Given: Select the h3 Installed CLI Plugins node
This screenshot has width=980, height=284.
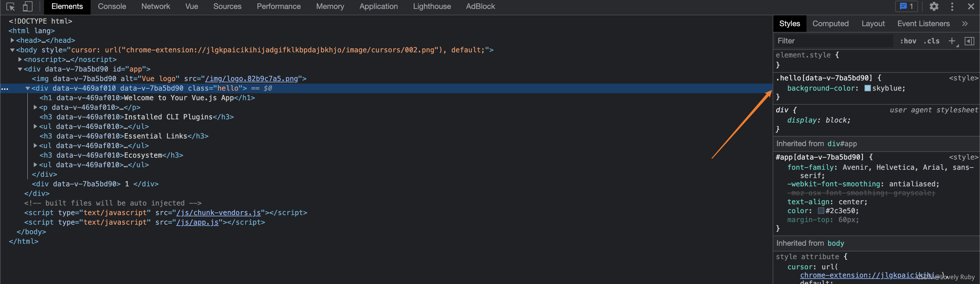Looking at the screenshot, I should pos(137,117).
